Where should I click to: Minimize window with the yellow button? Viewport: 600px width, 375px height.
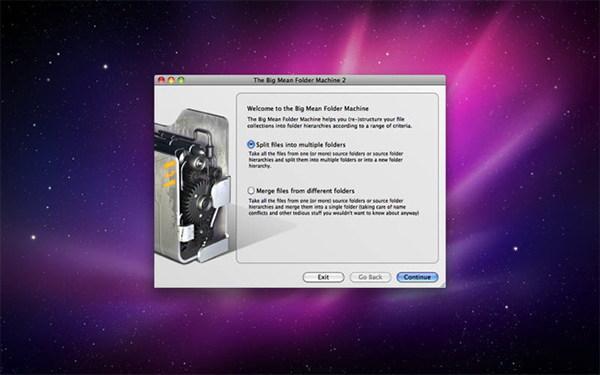(171, 80)
